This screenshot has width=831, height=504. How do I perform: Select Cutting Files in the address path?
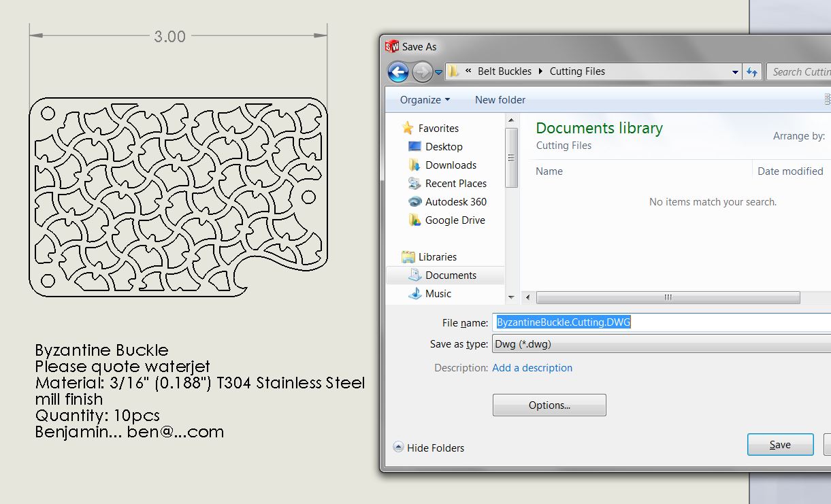tap(577, 71)
